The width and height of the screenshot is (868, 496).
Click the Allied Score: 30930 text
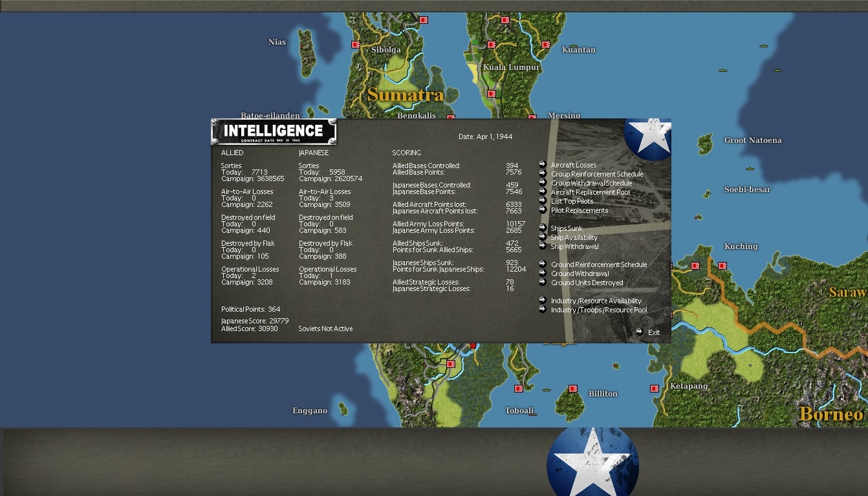pos(250,329)
